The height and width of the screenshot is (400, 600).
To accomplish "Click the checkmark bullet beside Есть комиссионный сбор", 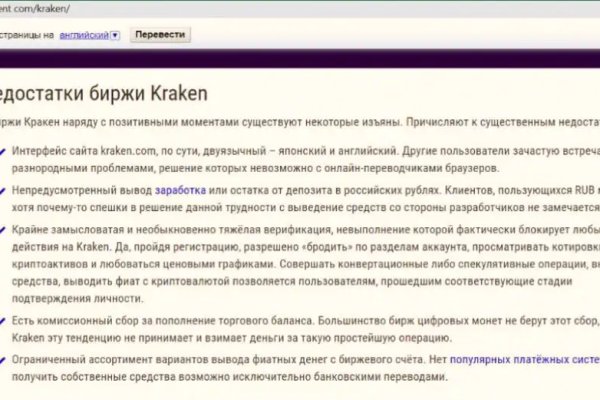I will point(8,320).
